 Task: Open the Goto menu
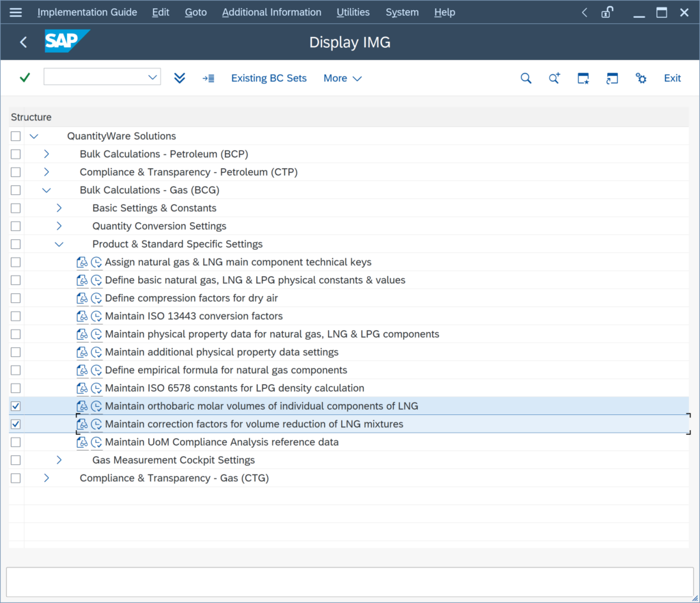point(196,12)
